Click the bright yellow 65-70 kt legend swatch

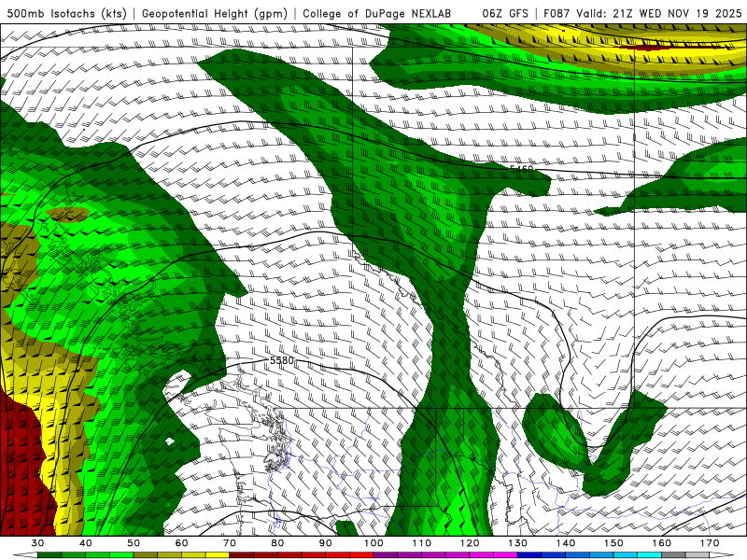click(218, 555)
